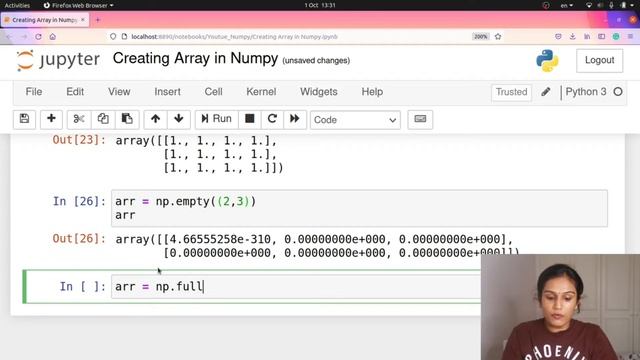Click the pencil edit mode icon
Viewport: 640px width, 360px height.
[x=546, y=92]
